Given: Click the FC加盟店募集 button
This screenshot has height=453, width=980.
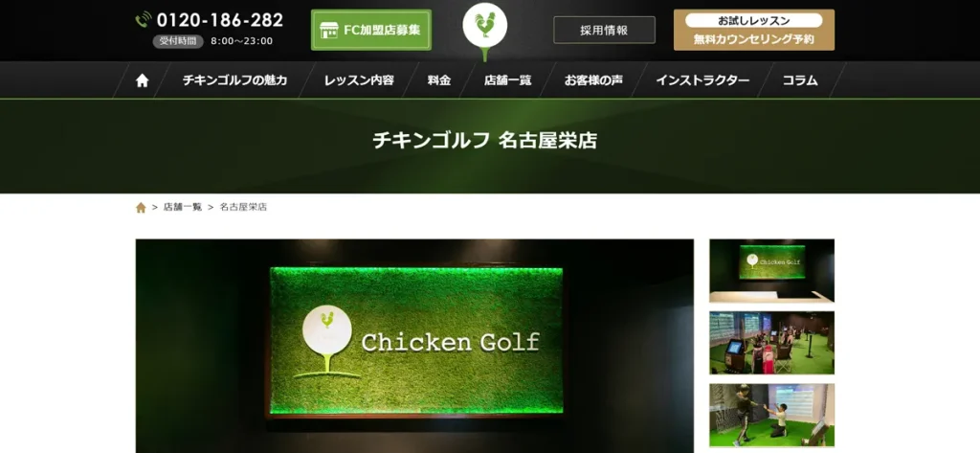Looking at the screenshot, I should 371,30.
